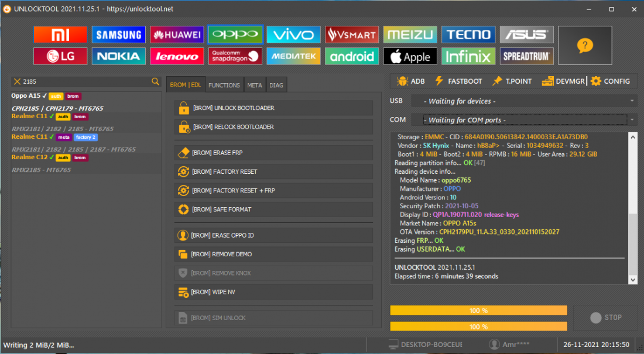Switch to the BROM | EDL tab

coord(186,85)
